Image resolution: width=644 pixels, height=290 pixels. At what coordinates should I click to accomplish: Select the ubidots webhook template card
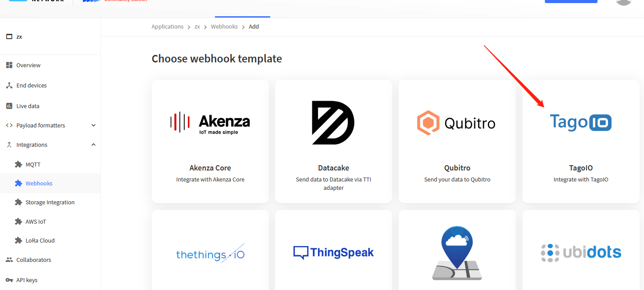[581, 250]
